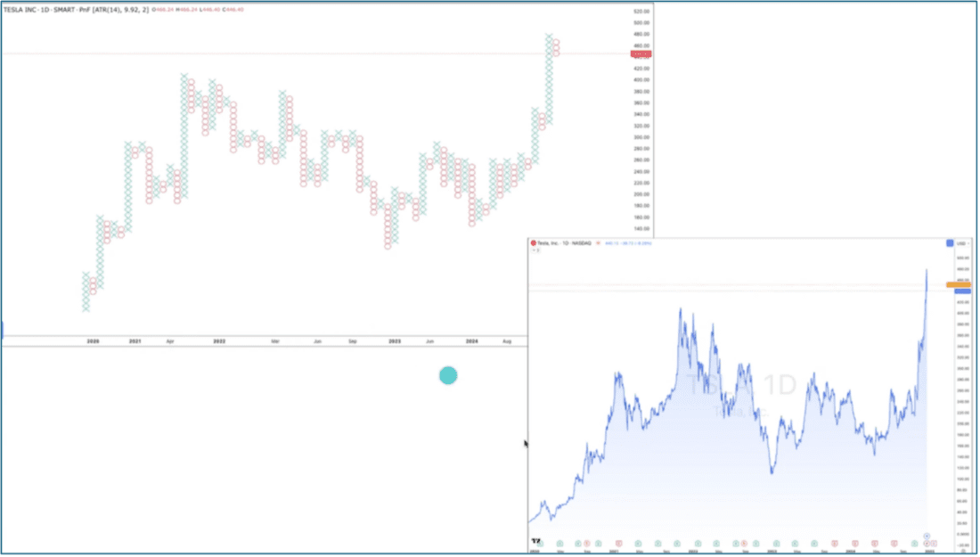
Task: Click the red current price label on the right axis
Action: point(640,53)
